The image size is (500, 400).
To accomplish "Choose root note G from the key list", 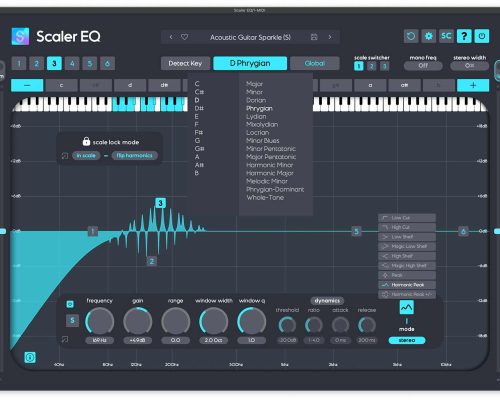I will (197, 141).
